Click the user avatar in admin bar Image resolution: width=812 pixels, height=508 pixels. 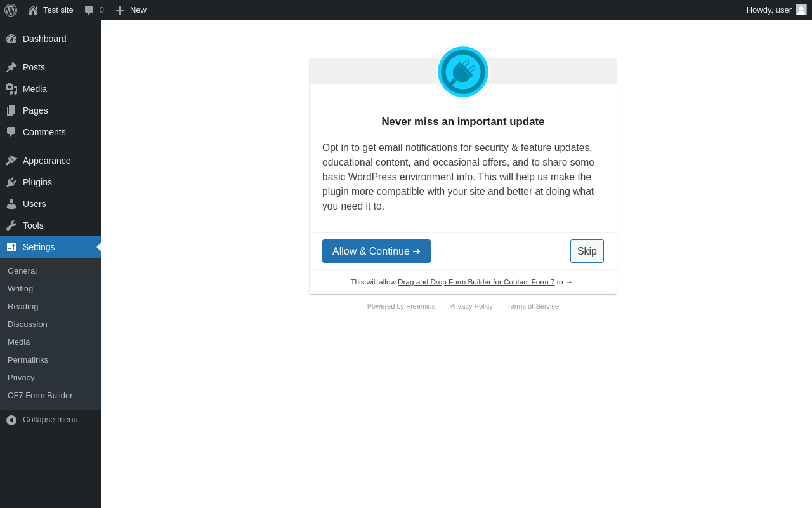801,10
